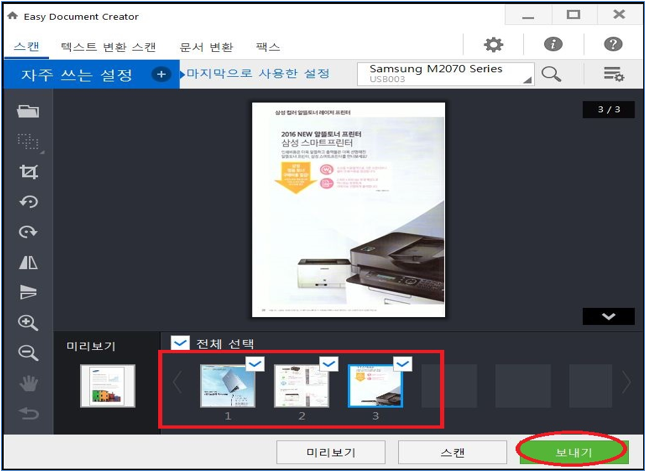The height and width of the screenshot is (471, 646).
Task: Switch to the 문서 변환 tab
Action: [x=206, y=47]
